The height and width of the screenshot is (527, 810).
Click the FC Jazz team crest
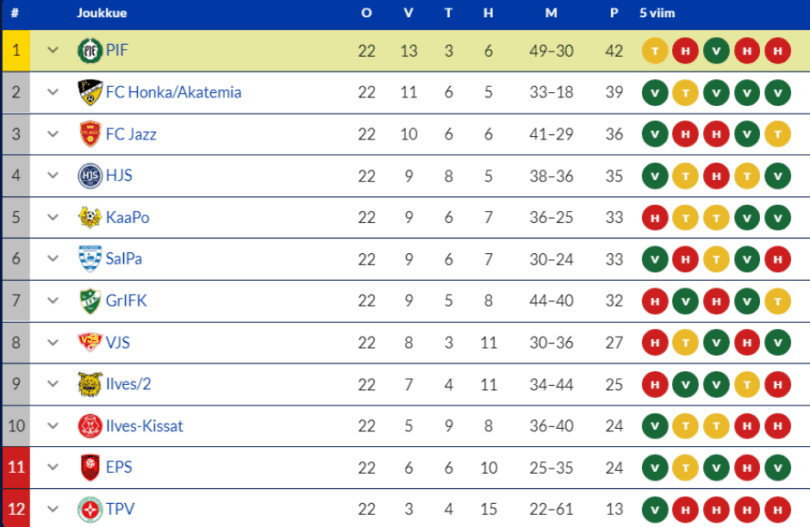point(89,134)
